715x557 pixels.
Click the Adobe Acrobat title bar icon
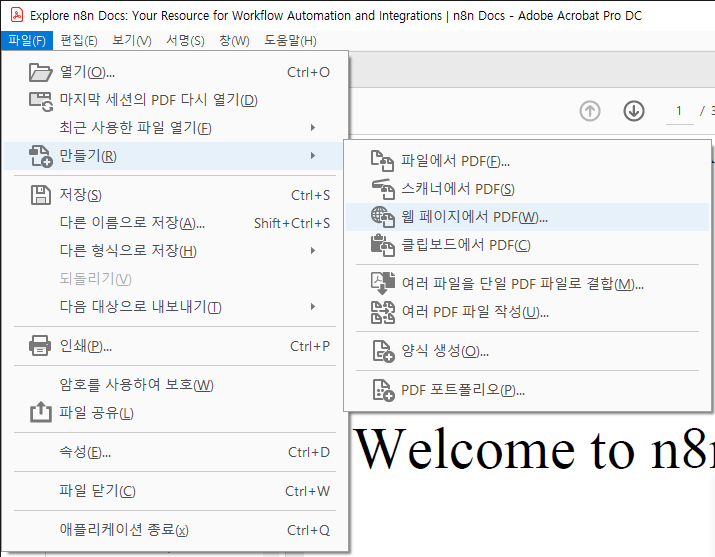[16, 15]
